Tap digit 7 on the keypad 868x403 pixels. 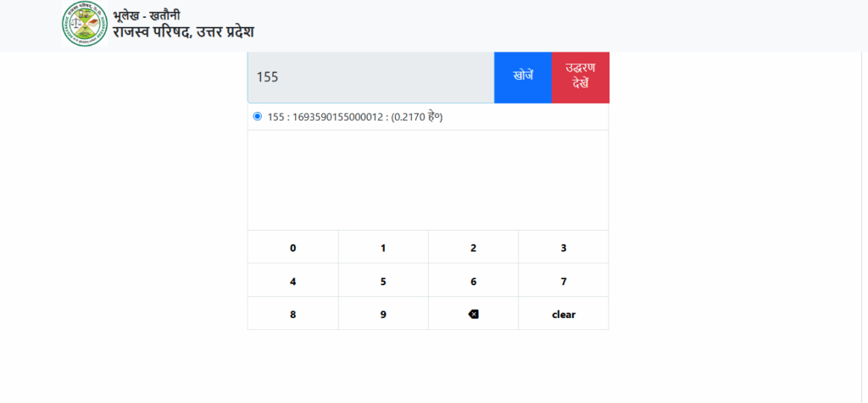click(564, 281)
